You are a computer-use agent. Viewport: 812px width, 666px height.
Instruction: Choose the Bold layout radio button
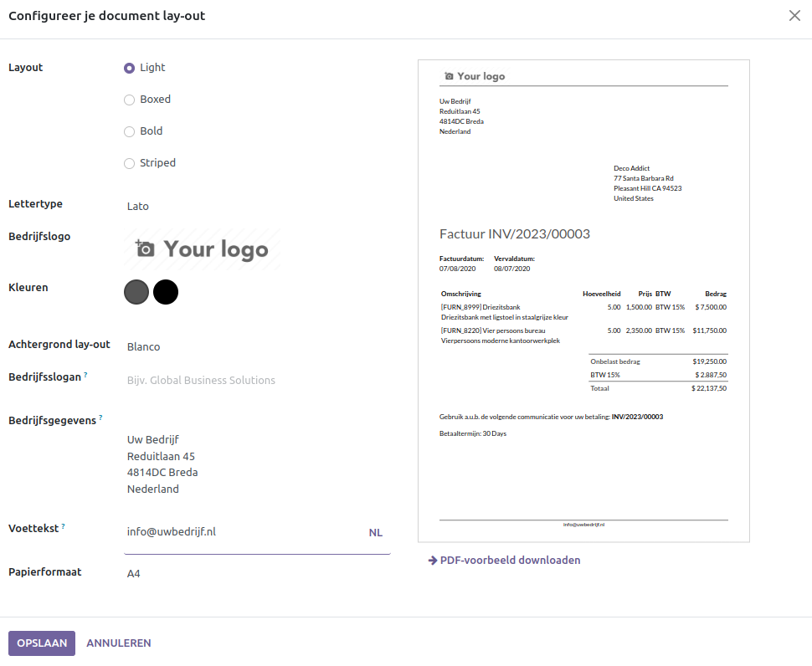pos(129,131)
